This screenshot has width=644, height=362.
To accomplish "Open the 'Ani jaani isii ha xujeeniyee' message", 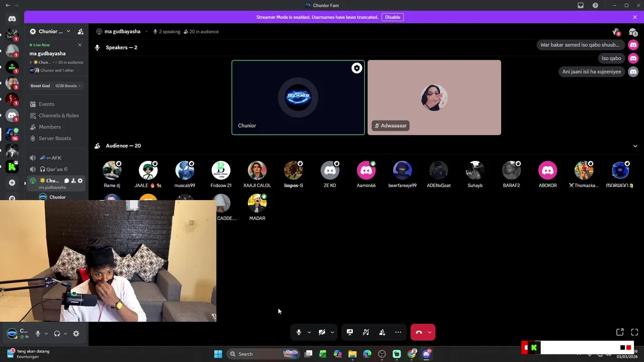I will click(592, 72).
